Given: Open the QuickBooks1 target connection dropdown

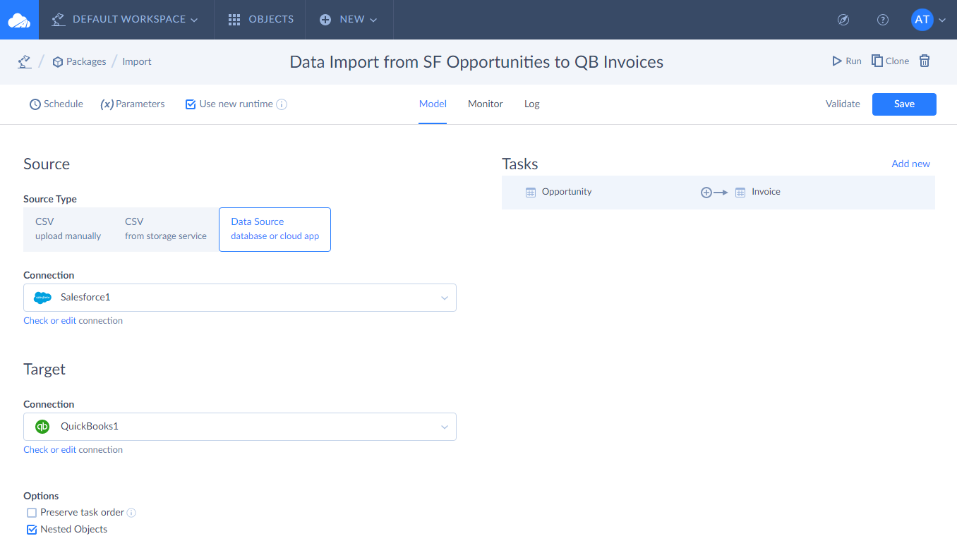Looking at the screenshot, I should coord(240,427).
